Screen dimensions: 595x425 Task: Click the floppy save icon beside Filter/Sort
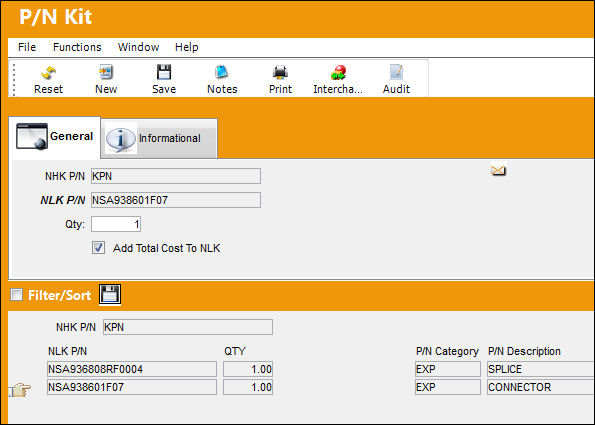pyautogui.click(x=110, y=294)
